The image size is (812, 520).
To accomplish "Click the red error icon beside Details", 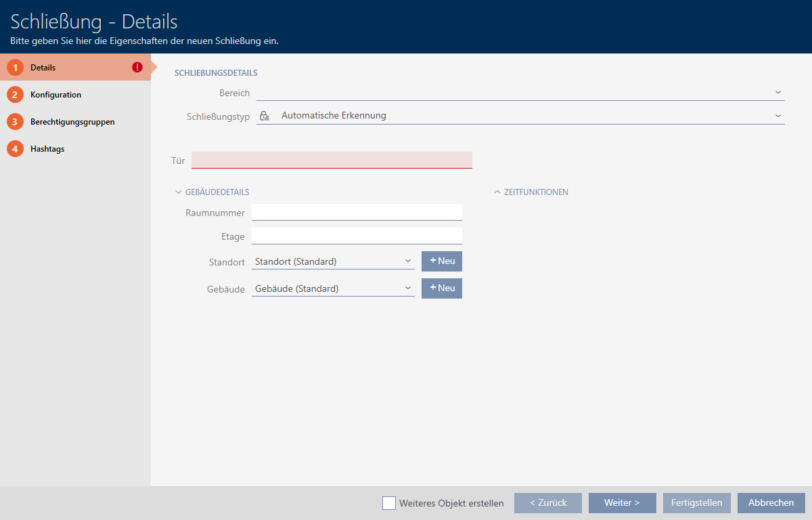I will pyautogui.click(x=137, y=68).
